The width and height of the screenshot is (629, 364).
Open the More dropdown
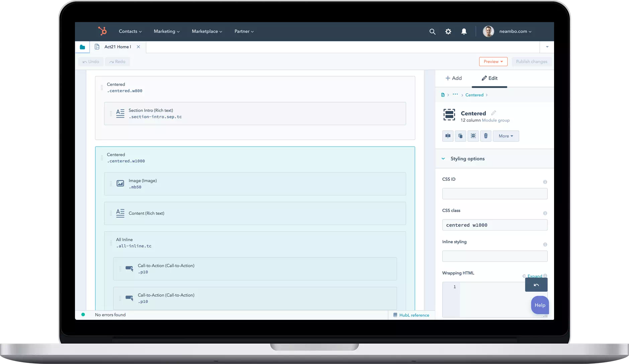pyautogui.click(x=506, y=136)
